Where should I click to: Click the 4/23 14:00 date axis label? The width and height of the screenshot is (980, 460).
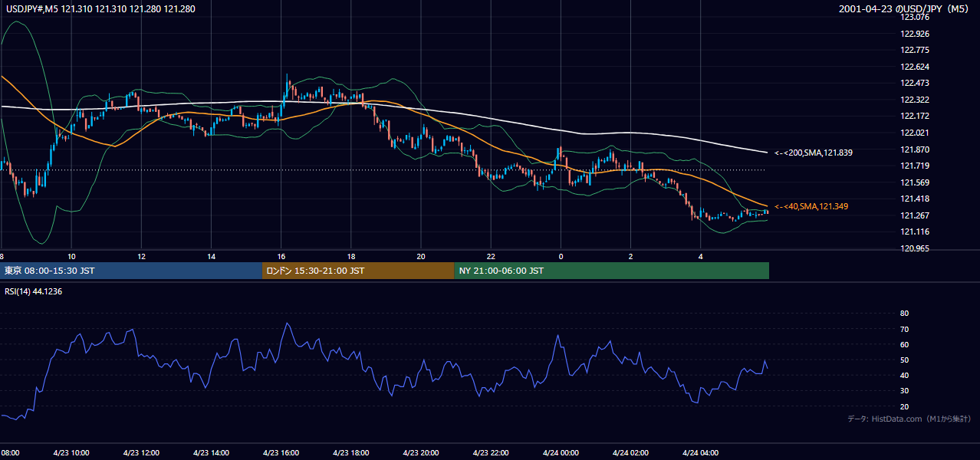click(210, 452)
